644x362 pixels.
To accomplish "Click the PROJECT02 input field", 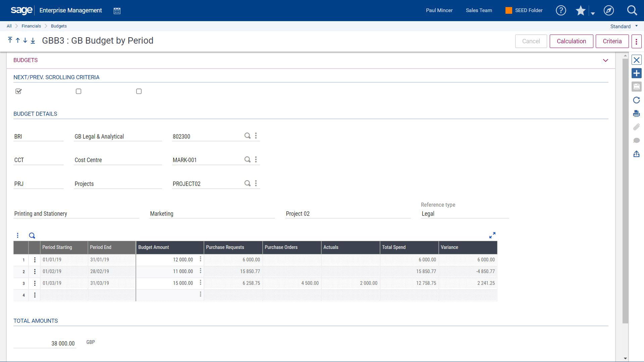I will click(x=207, y=184).
